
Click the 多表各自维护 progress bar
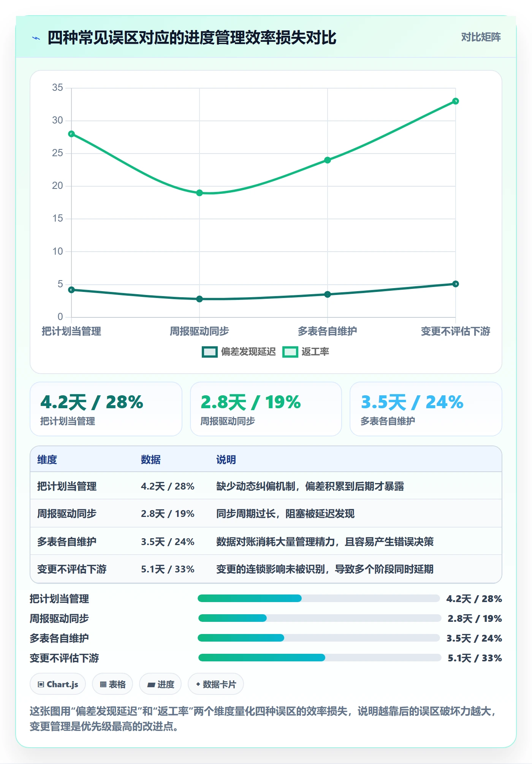tap(318, 638)
